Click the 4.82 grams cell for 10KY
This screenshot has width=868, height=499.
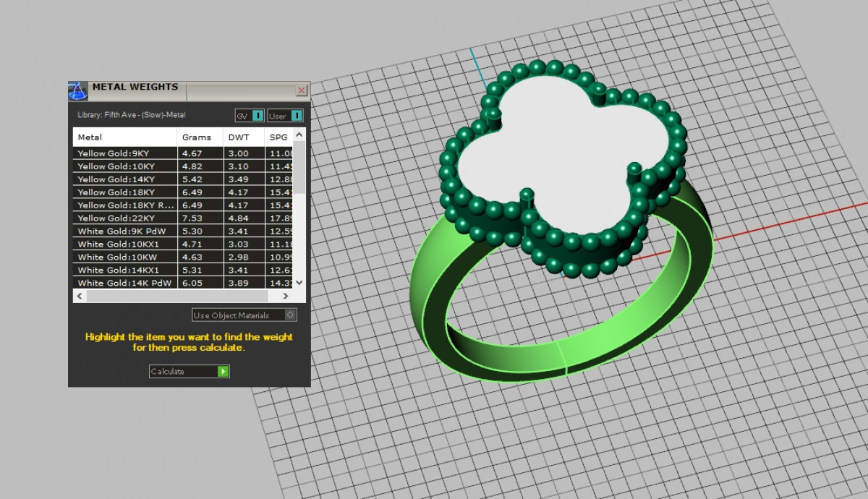click(x=200, y=166)
